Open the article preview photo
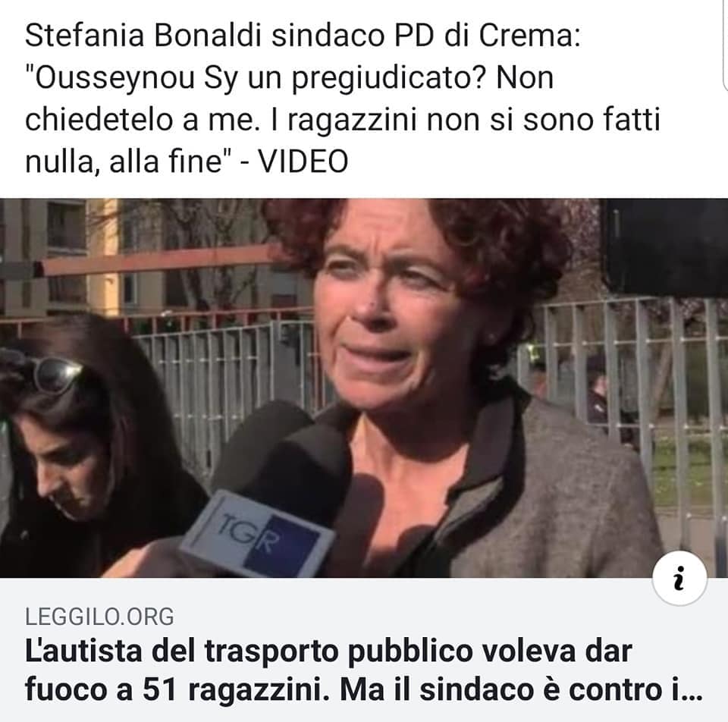Screen dimensions: 728x722 click(364, 388)
